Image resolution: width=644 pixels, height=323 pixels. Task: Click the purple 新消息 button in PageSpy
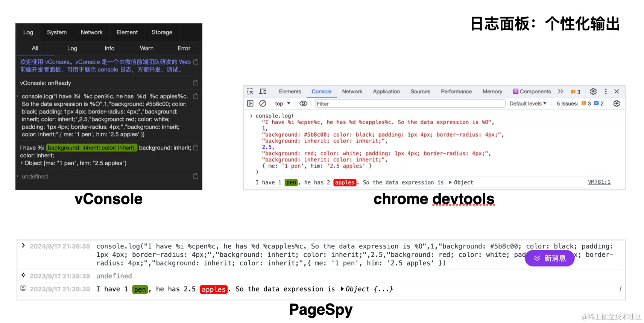tap(550, 258)
